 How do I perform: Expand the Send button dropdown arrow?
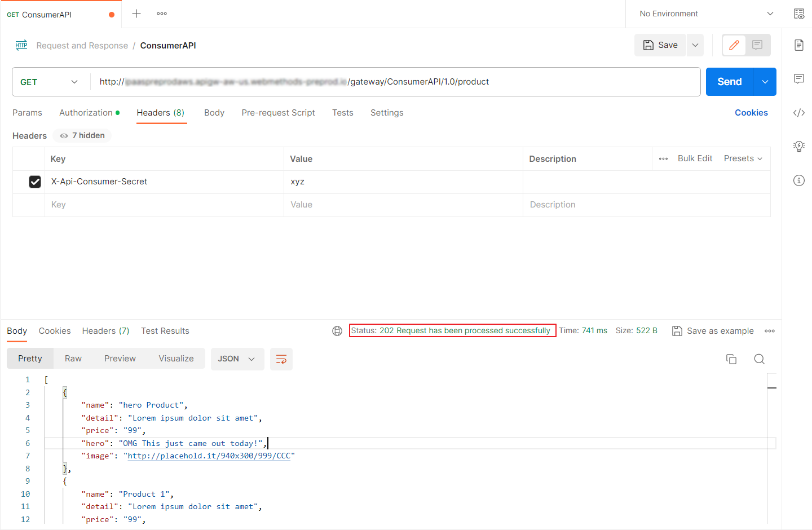click(765, 82)
